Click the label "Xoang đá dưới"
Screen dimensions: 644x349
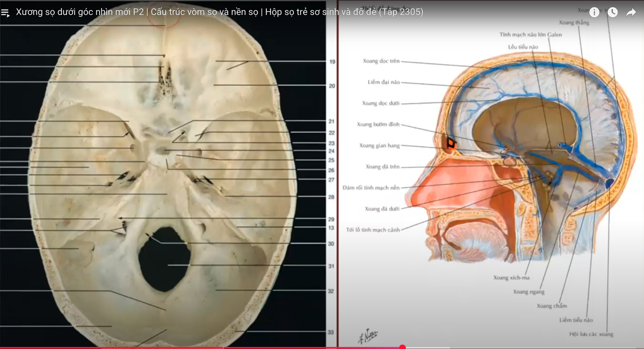pos(382,209)
